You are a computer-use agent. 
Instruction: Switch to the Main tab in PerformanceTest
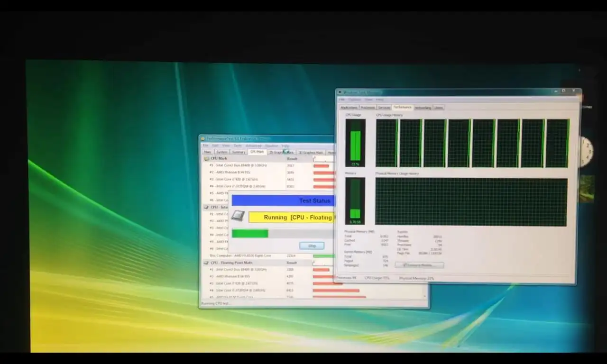[207, 152]
